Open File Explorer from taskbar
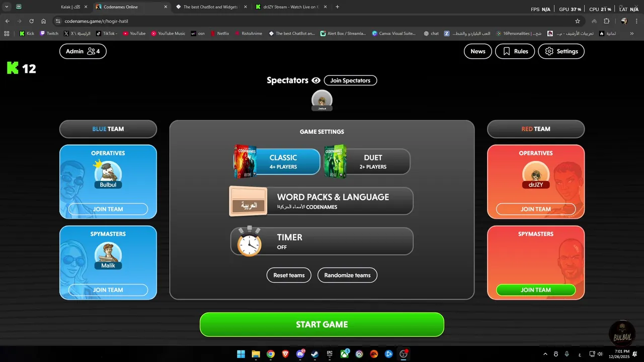Image resolution: width=644 pixels, height=362 pixels. point(256,354)
